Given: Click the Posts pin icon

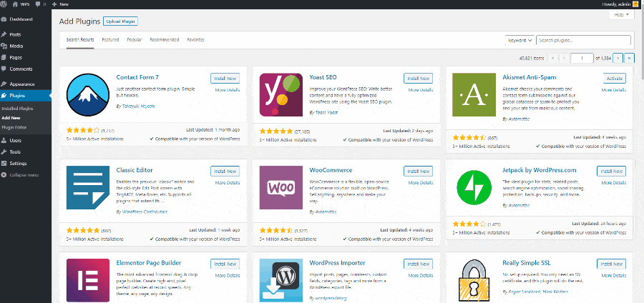Looking at the screenshot, I should (4, 34).
